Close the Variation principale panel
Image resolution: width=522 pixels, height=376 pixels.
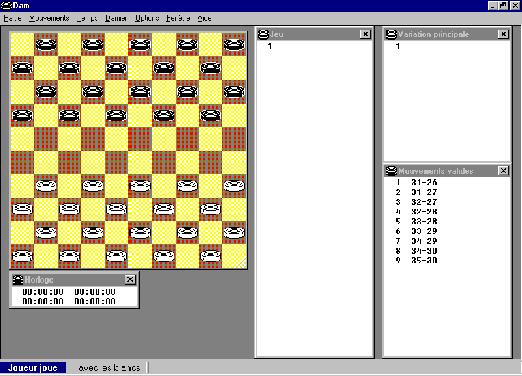pyautogui.click(x=503, y=34)
